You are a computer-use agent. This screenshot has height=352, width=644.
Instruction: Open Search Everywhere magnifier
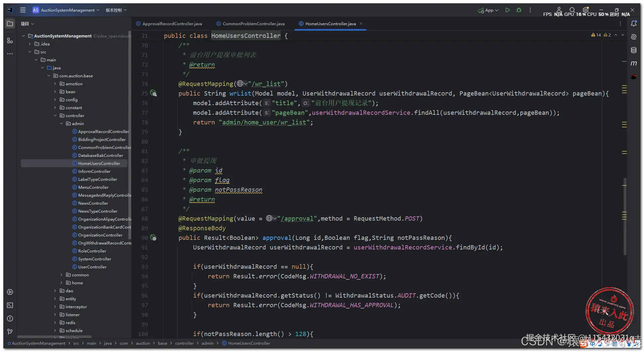coord(572,10)
